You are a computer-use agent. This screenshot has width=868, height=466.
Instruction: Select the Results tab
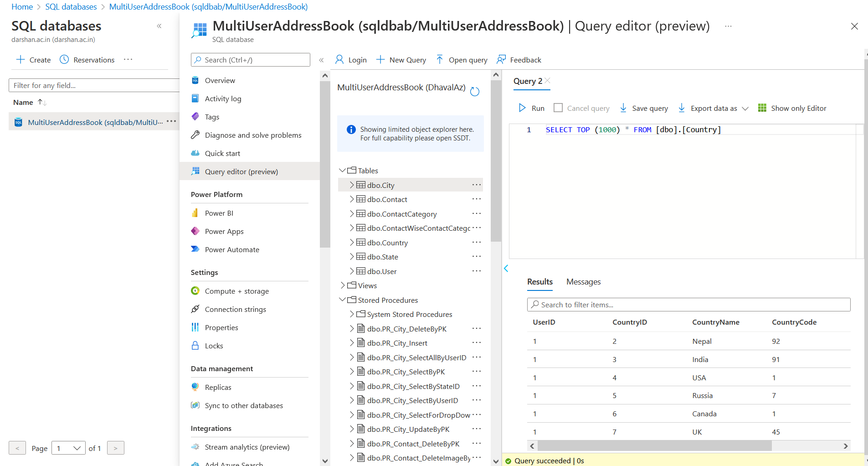point(540,282)
